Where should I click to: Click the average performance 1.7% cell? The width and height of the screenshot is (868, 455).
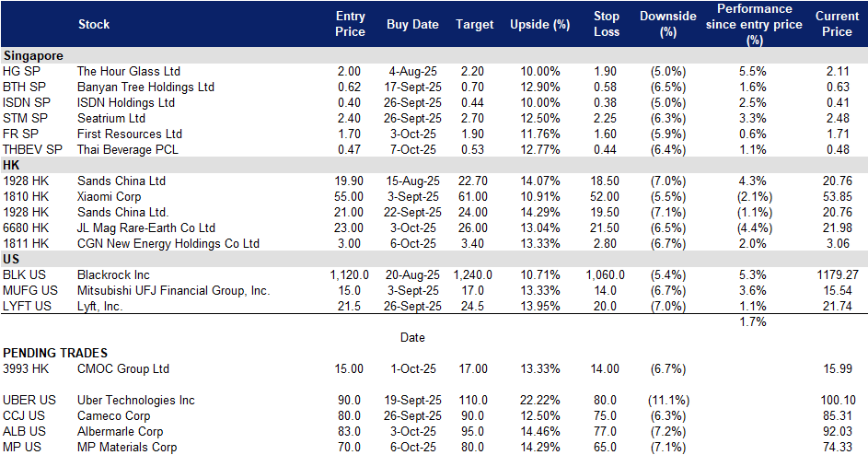point(753,322)
